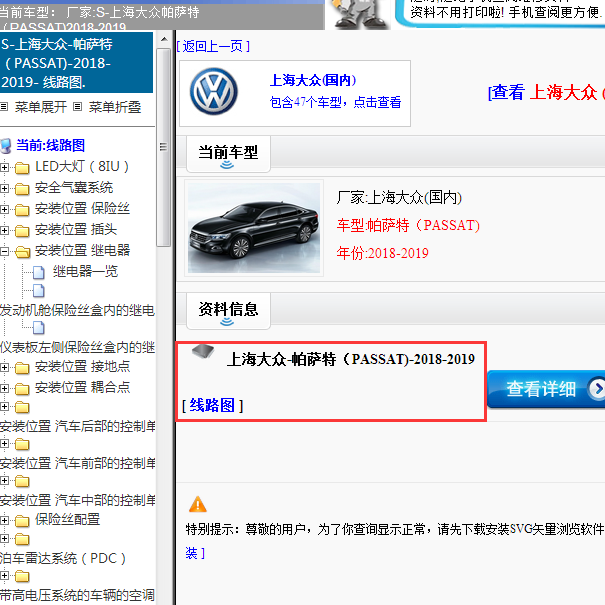Click the scrollbar up arrow
This screenshot has height=605, width=605.
(164, 39)
